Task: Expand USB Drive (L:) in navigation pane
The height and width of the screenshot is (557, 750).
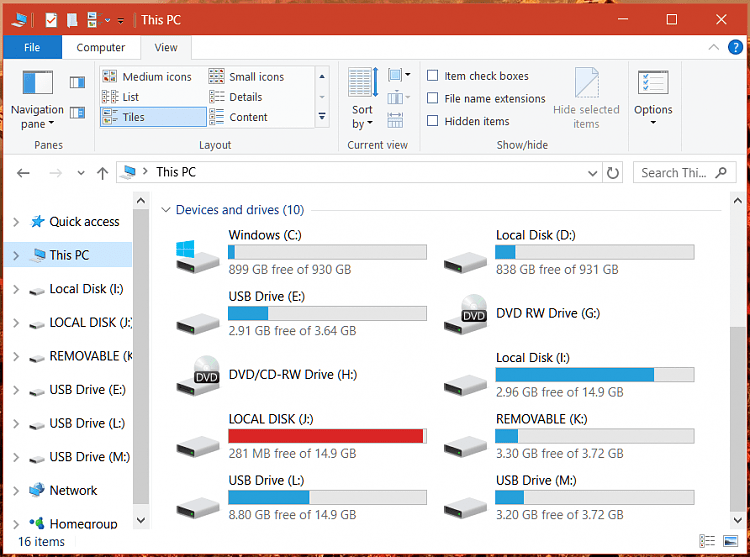Action: point(16,424)
